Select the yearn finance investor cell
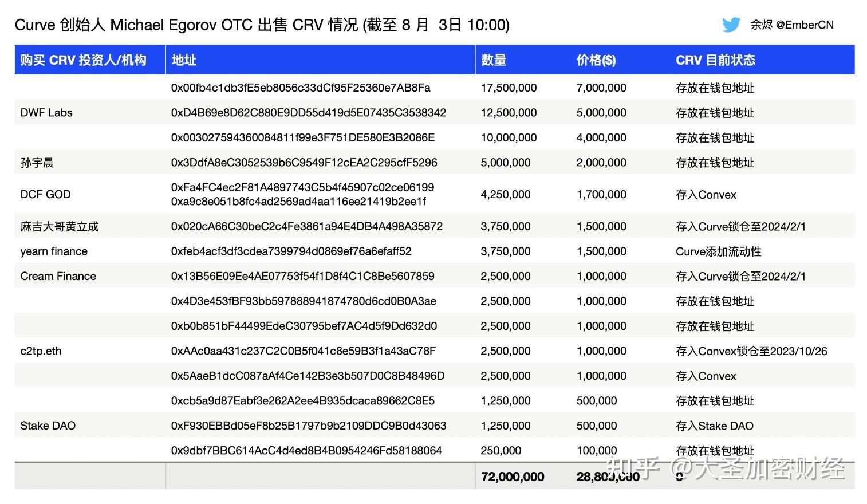 tap(54, 251)
